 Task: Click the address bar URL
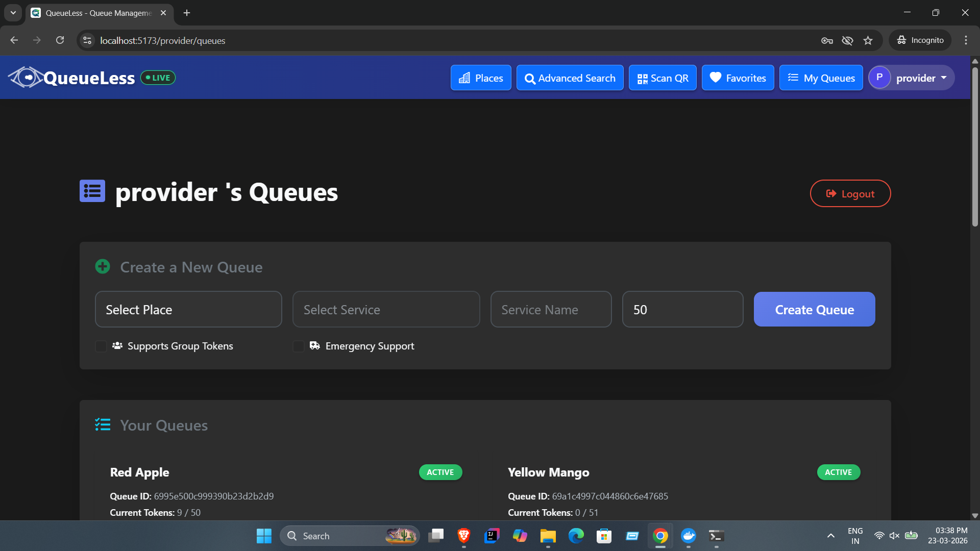point(162,40)
